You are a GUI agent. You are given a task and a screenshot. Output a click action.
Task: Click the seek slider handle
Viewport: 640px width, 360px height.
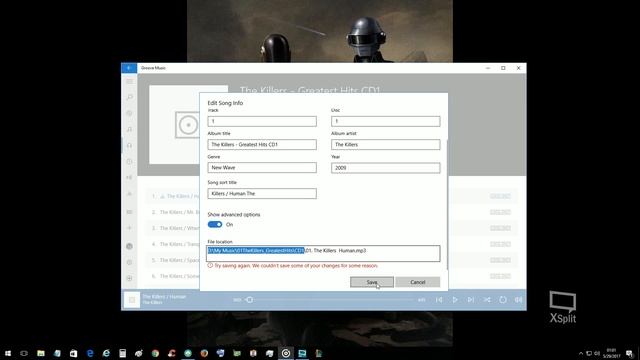[249, 300]
